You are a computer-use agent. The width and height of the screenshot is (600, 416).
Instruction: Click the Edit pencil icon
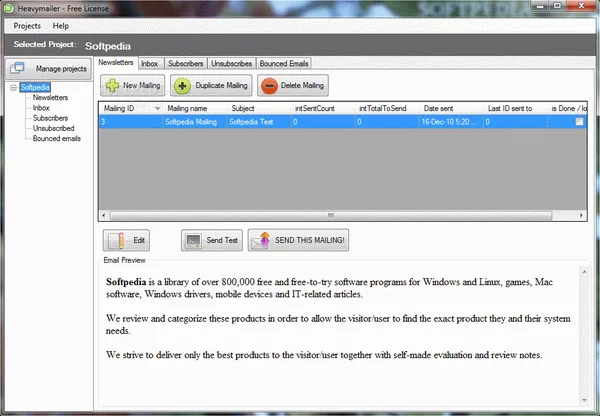[x=116, y=241]
